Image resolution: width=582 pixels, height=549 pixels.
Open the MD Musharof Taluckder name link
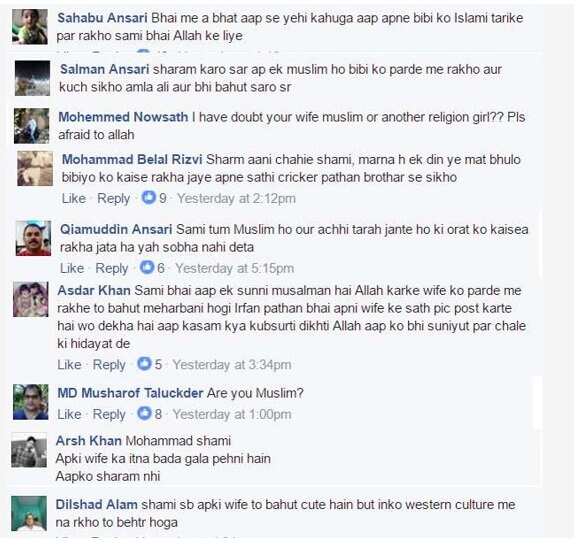point(130,393)
